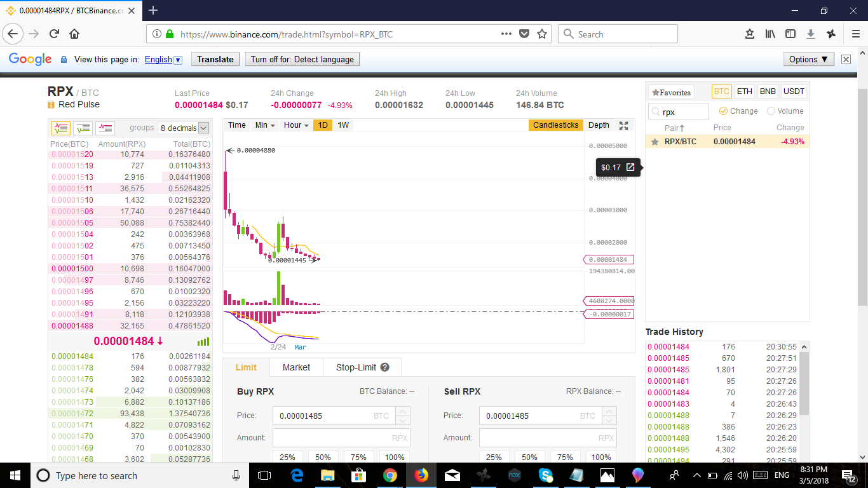Open Microsoft Store from the taskbar

pyautogui.click(x=359, y=475)
